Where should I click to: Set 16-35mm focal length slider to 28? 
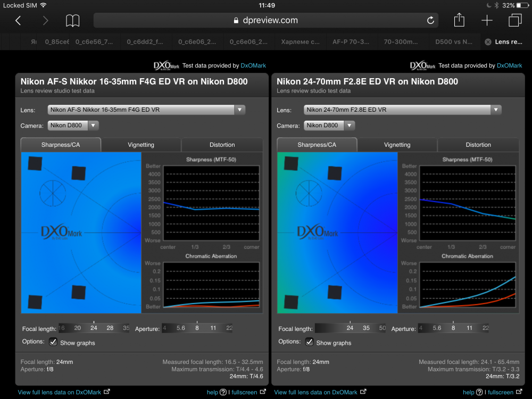(110, 328)
